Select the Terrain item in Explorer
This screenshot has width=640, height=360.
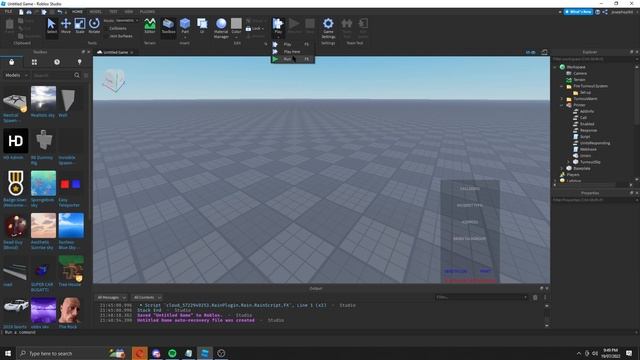pos(579,80)
